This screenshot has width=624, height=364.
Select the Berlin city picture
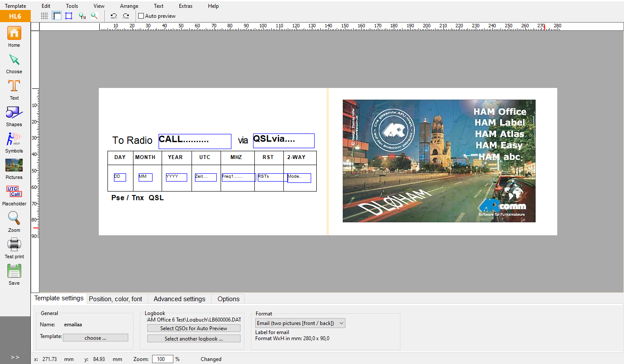[x=439, y=161]
